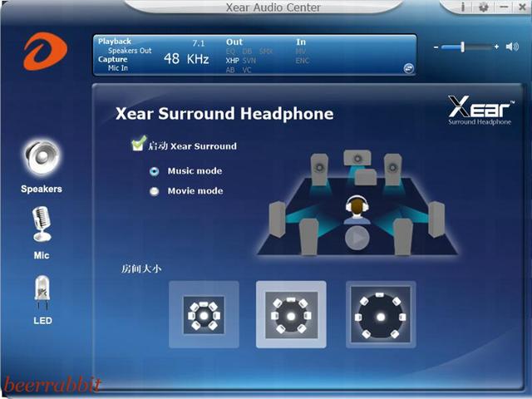Viewport: 532px width, 399px height.
Task: Click the Capture label
Action: tap(113, 59)
